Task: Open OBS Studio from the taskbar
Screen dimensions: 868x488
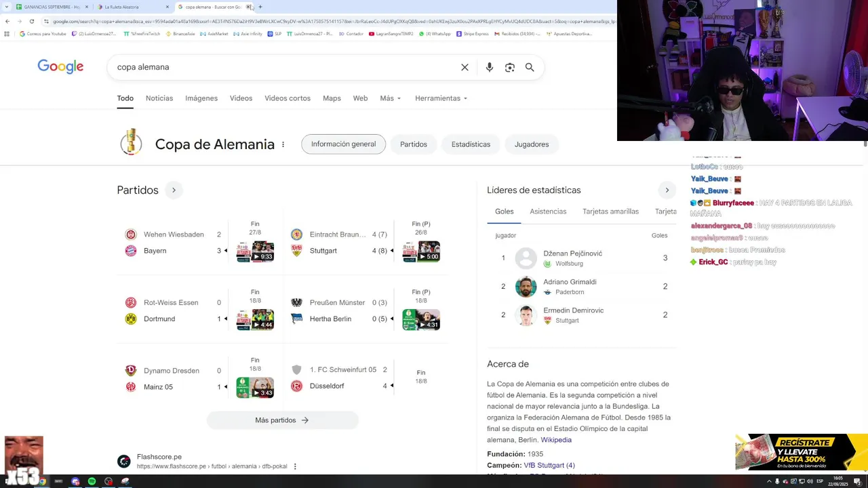Action: (108, 481)
